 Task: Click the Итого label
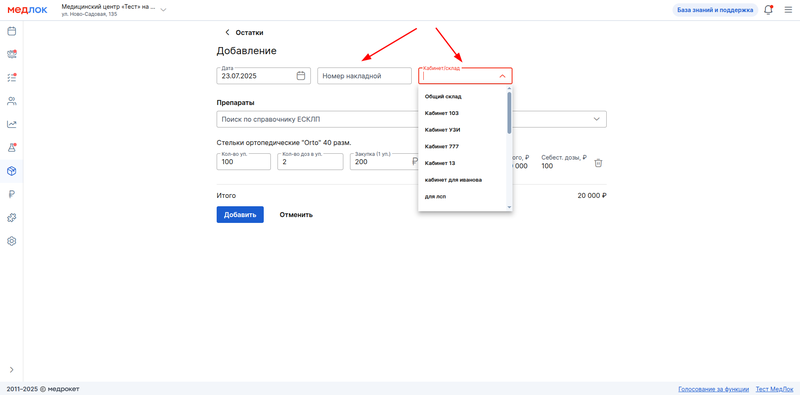coord(227,195)
